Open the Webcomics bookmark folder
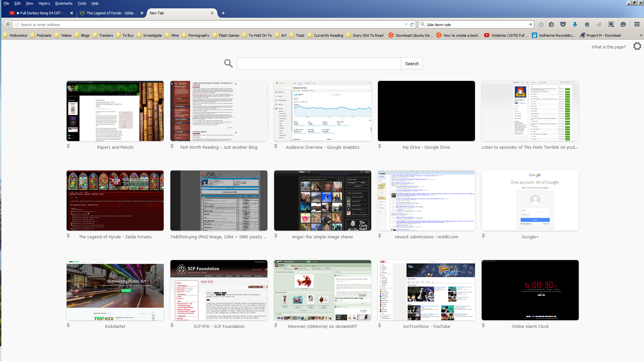The width and height of the screenshot is (644, 361). click(15, 35)
